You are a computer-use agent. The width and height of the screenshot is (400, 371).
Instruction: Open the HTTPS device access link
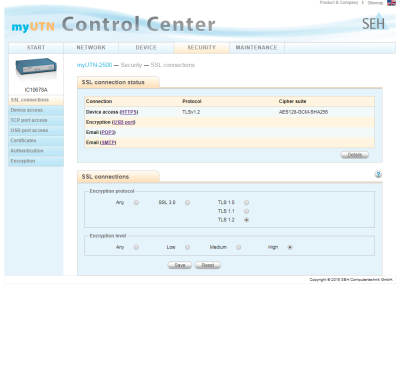click(129, 112)
